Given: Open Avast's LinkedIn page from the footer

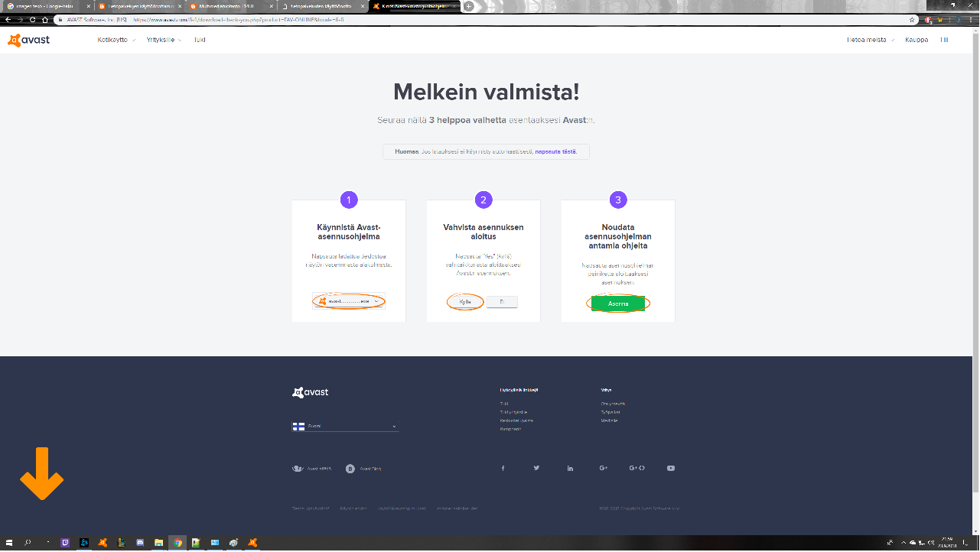Looking at the screenshot, I should click(570, 468).
